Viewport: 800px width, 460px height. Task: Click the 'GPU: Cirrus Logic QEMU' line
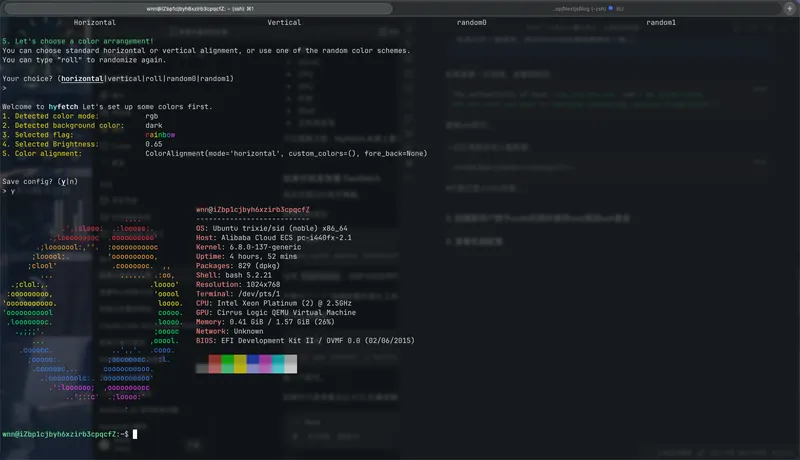point(276,313)
